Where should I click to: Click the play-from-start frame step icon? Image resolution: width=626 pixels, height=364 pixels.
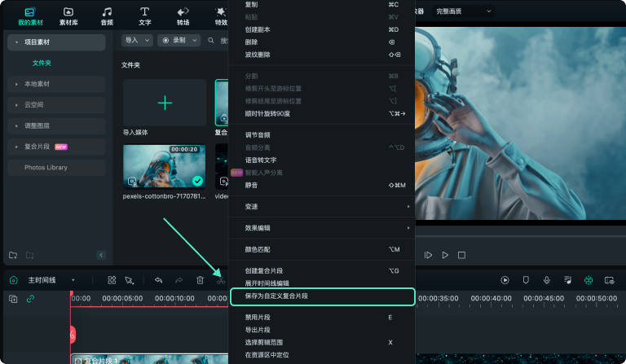point(428,255)
